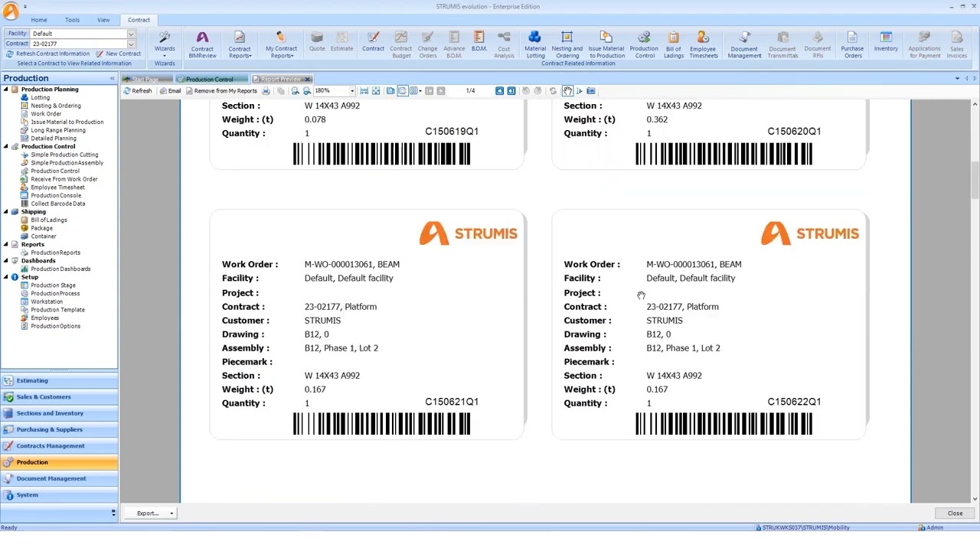Go to next report page

coord(499,91)
